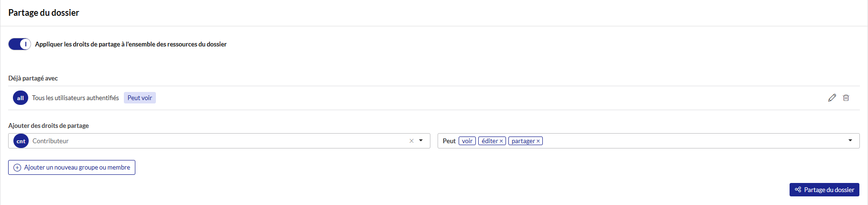Delete the authenticated users share entry

click(846, 98)
